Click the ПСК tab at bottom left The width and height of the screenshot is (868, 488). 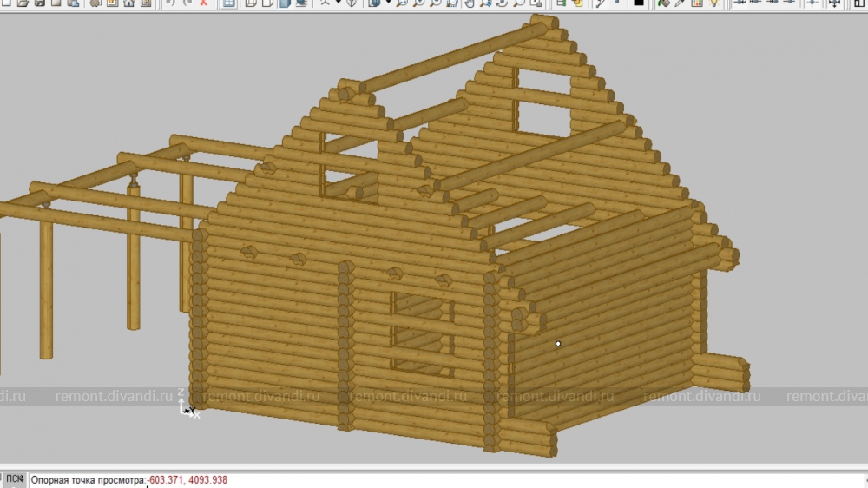[14, 478]
